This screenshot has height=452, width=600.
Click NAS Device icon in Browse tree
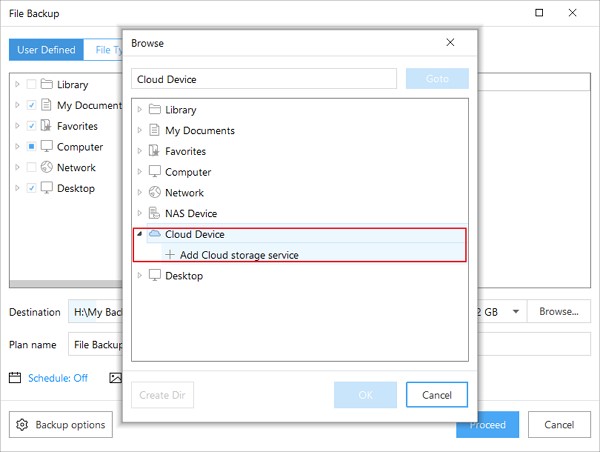coord(154,213)
